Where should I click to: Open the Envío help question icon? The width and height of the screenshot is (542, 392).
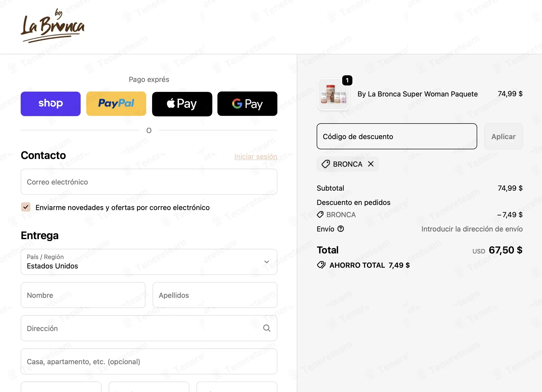[x=341, y=229]
